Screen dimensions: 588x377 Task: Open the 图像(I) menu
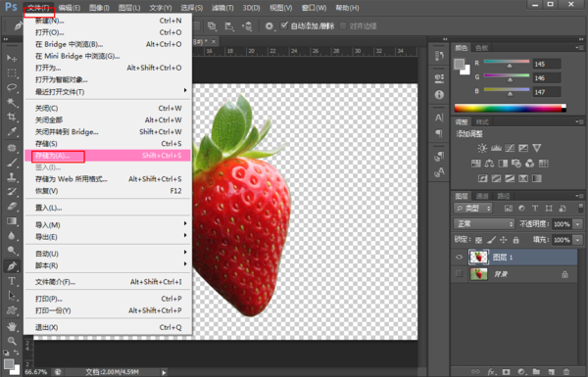click(99, 8)
